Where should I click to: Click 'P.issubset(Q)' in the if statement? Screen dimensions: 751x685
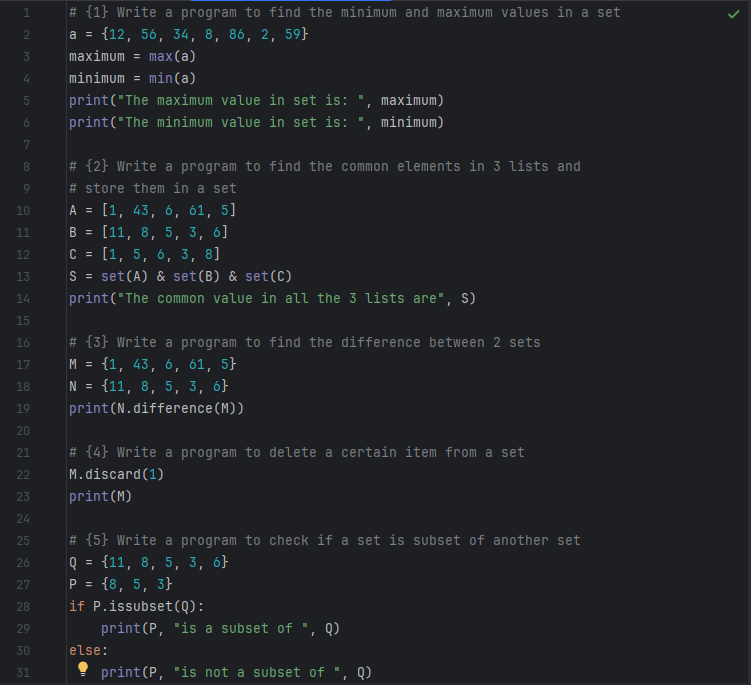(145, 607)
